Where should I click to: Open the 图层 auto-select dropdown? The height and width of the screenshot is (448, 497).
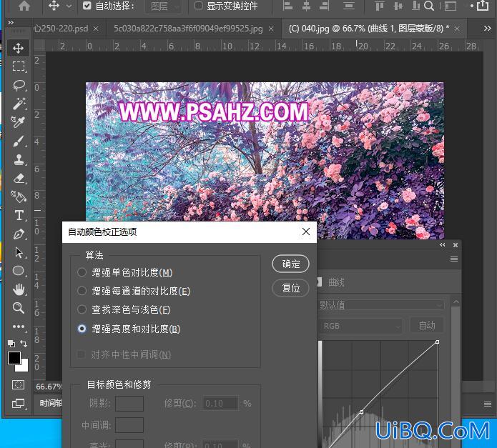pos(164,6)
